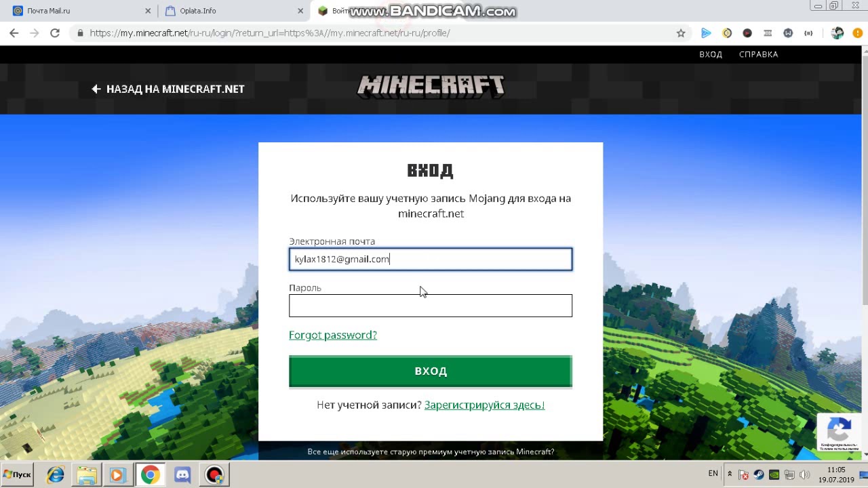Screen dimensions: 868x488
Task: Open the blue play-arrow extension
Action: [x=706, y=33]
